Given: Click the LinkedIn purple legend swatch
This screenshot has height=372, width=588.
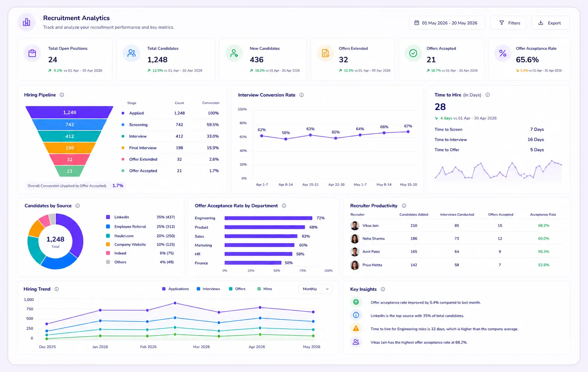Looking at the screenshot, I should coord(108,217).
